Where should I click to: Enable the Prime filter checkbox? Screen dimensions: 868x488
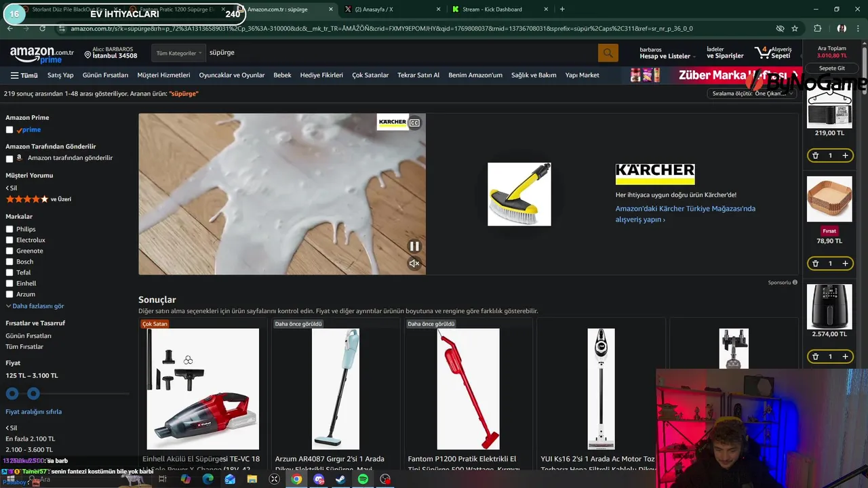[x=9, y=129]
